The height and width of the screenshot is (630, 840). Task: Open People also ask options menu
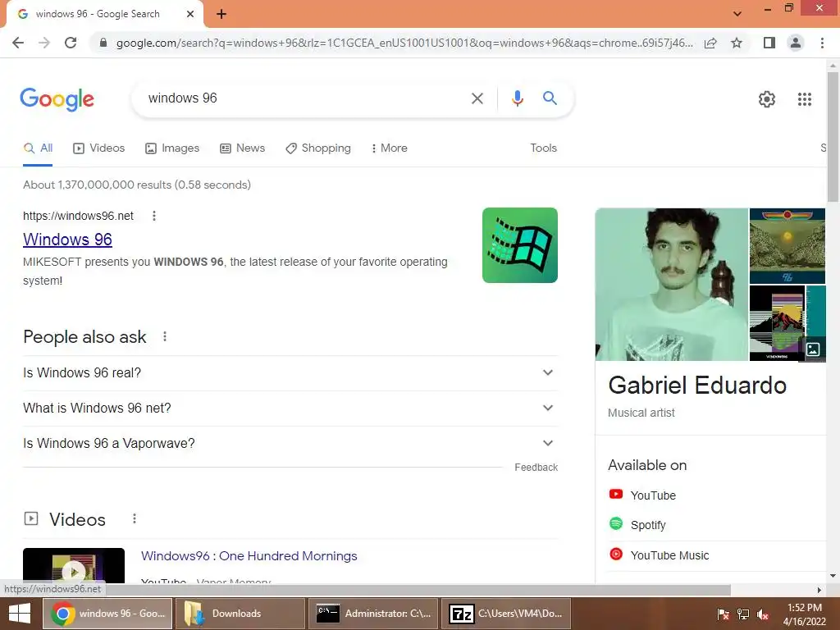(164, 336)
